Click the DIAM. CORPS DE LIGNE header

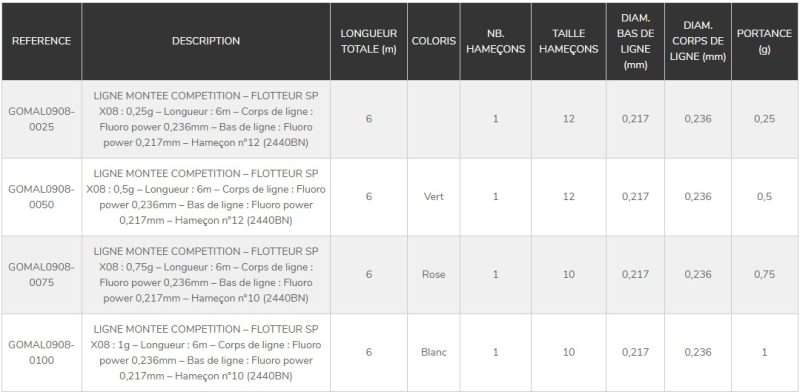698,41
